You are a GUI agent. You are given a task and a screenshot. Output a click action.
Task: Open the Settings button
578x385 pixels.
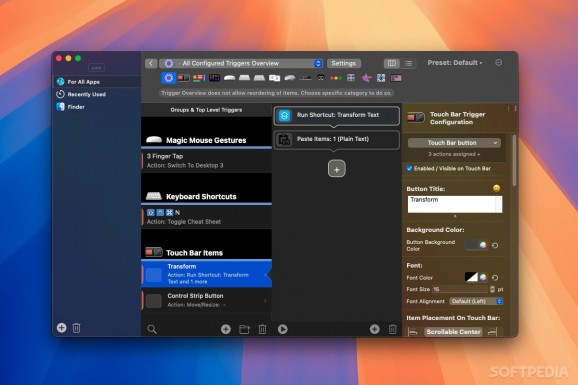point(344,63)
